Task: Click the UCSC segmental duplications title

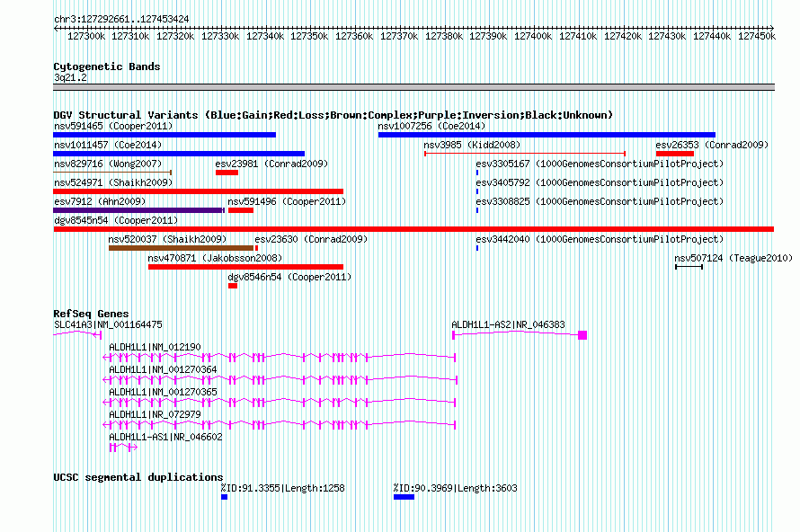Action: pyautogui.click(x=138, y=477)
